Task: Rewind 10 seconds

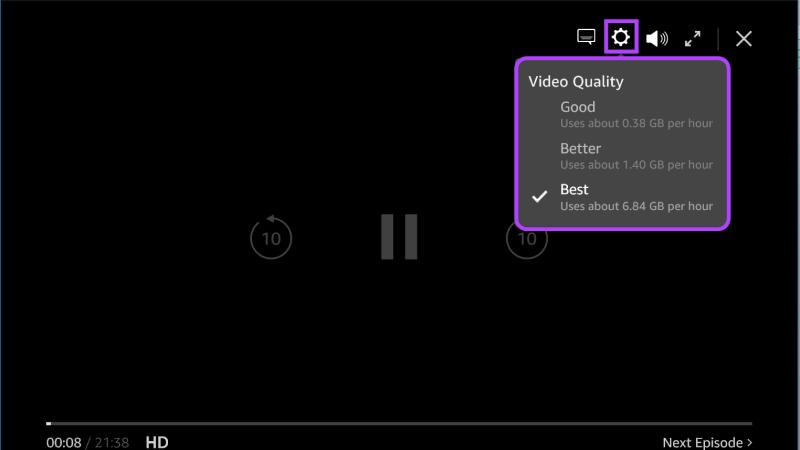Action: point(270,238)
